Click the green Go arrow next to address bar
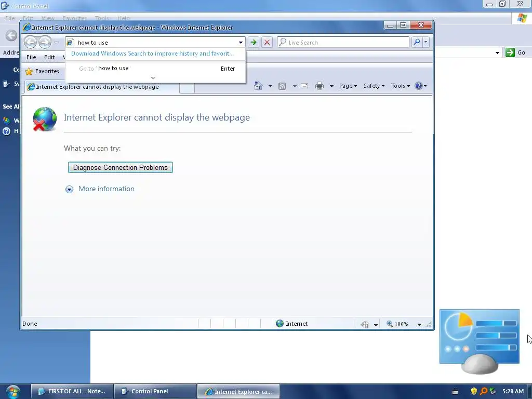532x399 pixels. 253,43
